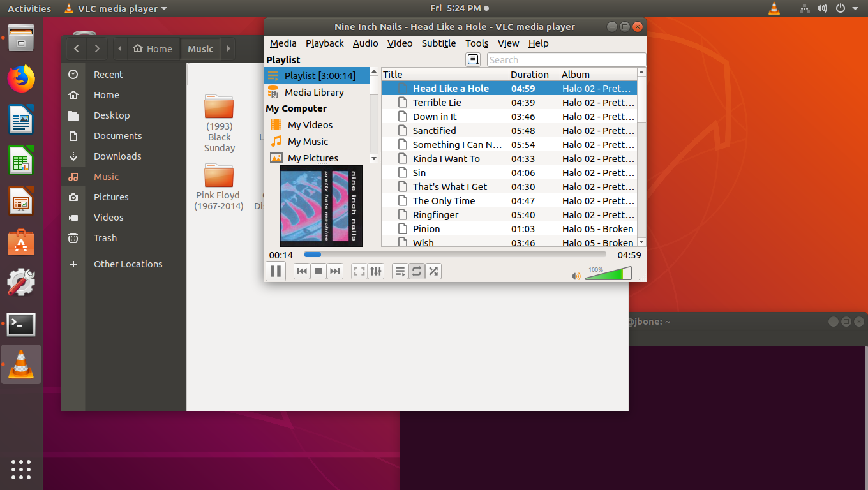Open the View menu in VLC
Image resolution: width=868 pixels, height=490 pixels.
pyautogui.click(x=508, y=43)
